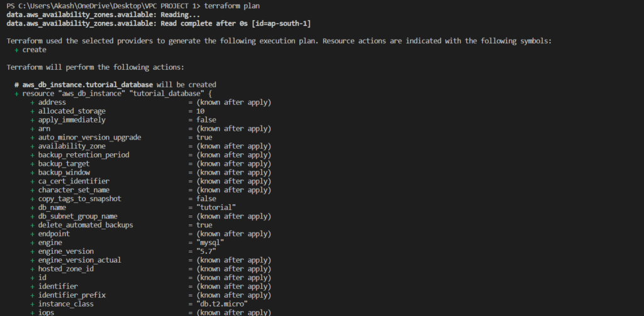
Task: Click the auto_minor_version_upgrade true value
Action: click(x=204, y=138)
